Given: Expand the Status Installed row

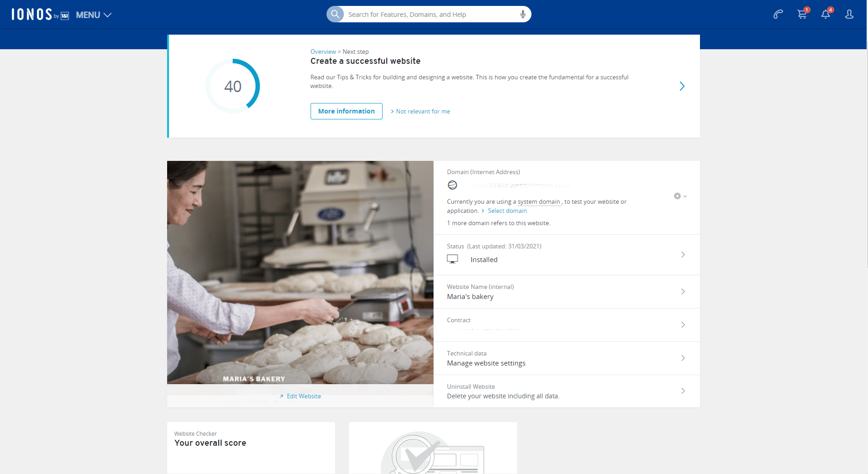Looking at the screenshot, I should (683, 255).
